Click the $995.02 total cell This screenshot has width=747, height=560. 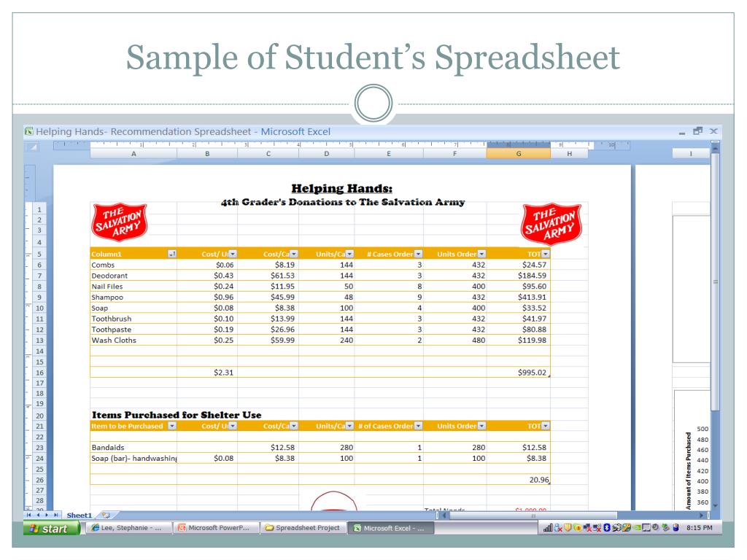pyautogui.click(x=519, y=373)
